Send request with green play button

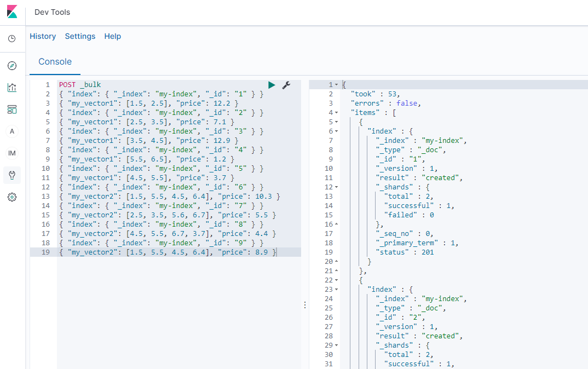tap(272, 85)
